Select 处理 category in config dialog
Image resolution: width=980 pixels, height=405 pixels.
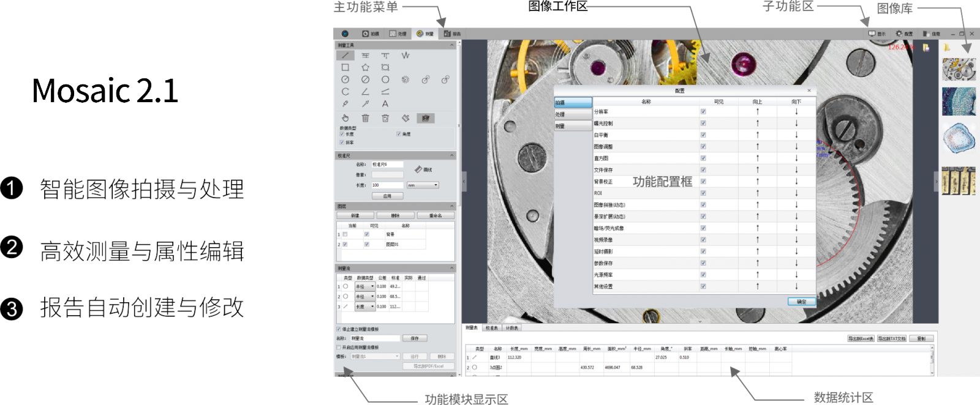coord(573,114)
